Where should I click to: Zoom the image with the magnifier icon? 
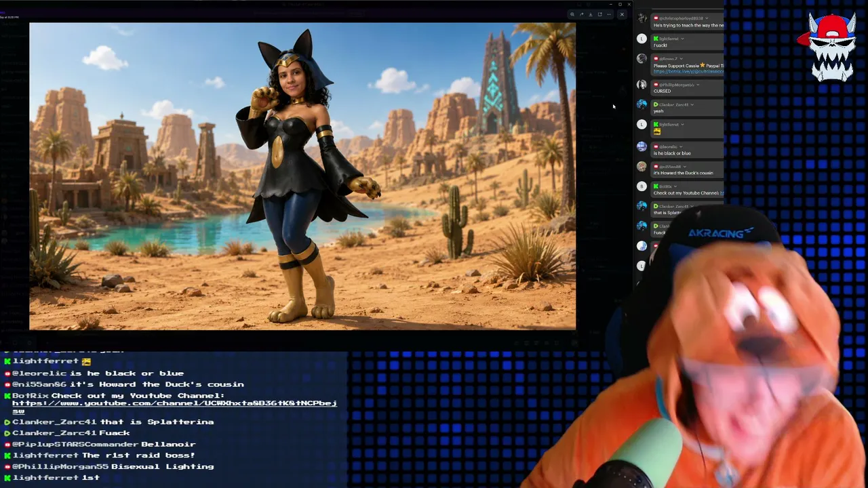572,14
